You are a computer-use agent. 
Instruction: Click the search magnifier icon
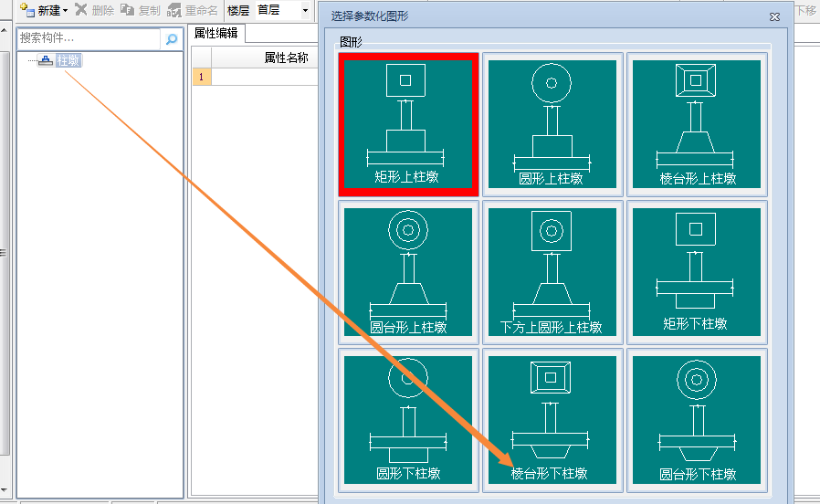click(x=172, y=38)
